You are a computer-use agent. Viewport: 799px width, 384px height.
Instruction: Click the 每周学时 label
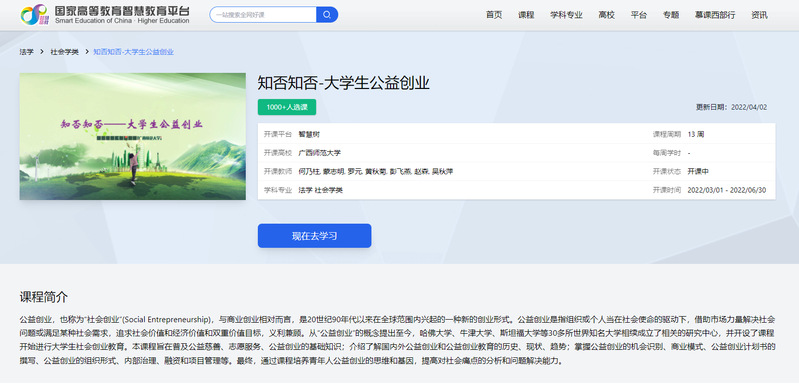pos(667,153)
